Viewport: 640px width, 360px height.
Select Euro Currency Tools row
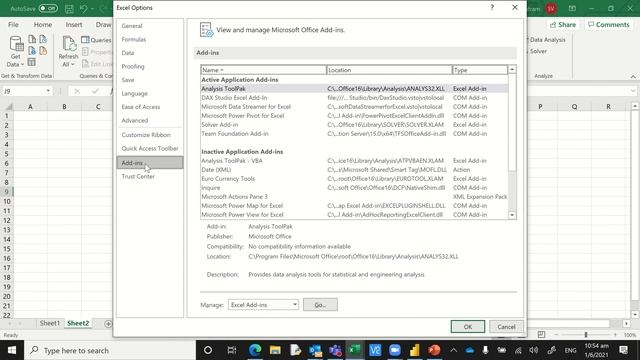tap(354, 178)
